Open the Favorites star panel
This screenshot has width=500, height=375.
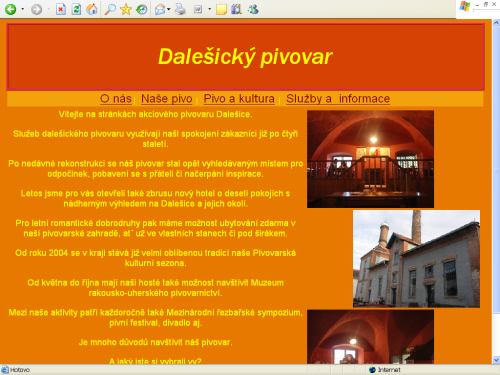pos(126,9)
